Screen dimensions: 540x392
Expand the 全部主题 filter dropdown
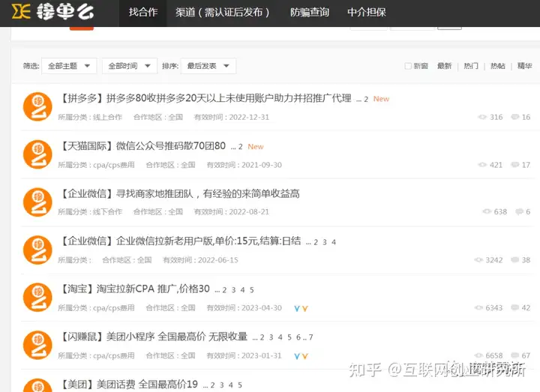coord(69,66)
